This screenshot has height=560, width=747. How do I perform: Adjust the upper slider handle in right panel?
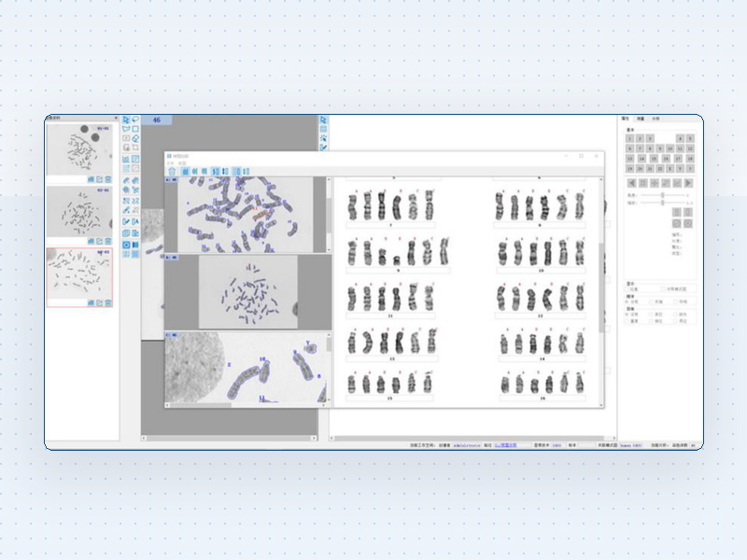(x=663, y=195)
